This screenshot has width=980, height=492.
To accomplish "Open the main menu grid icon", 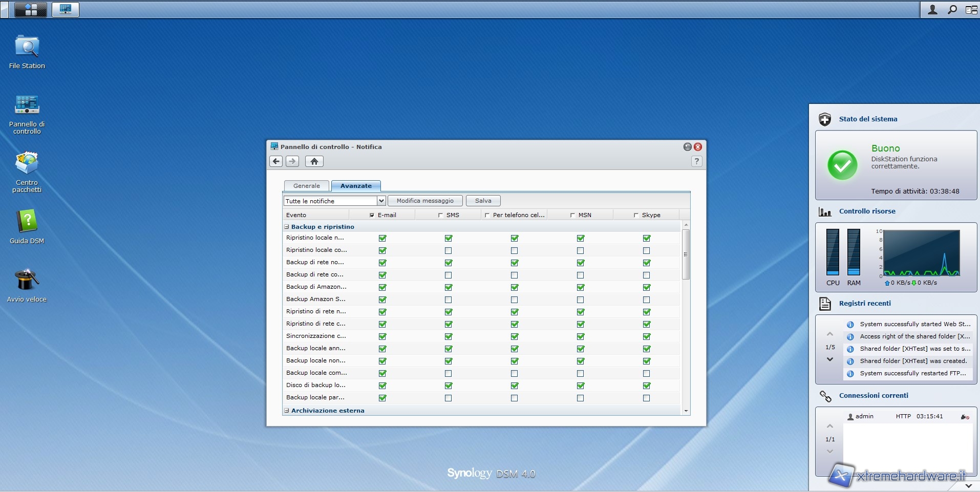I will click(x=31, y=9).
